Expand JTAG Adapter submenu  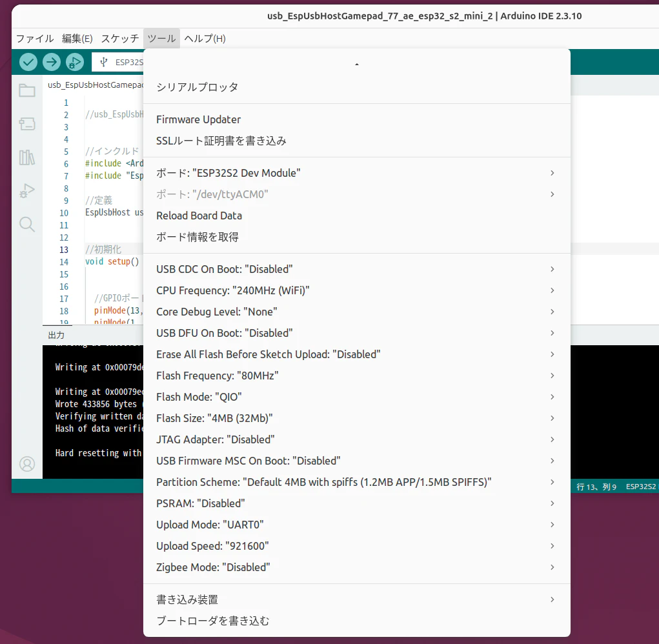click(356, 439)
